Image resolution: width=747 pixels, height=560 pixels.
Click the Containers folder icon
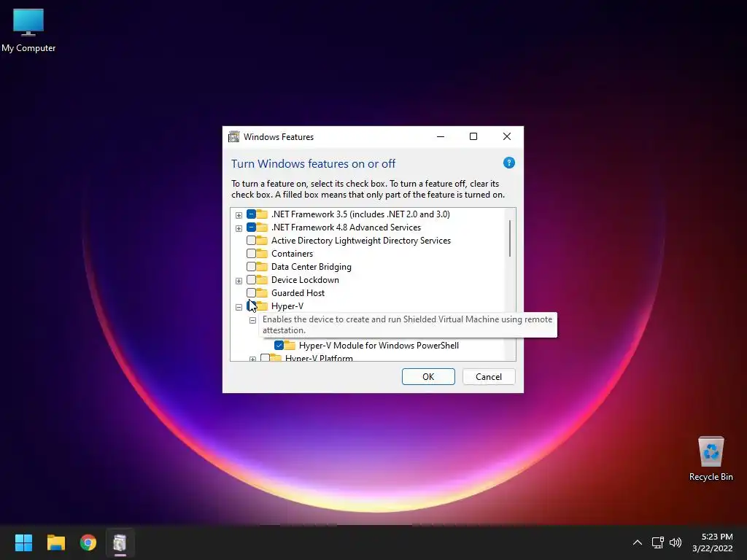(x=262, y=253)
